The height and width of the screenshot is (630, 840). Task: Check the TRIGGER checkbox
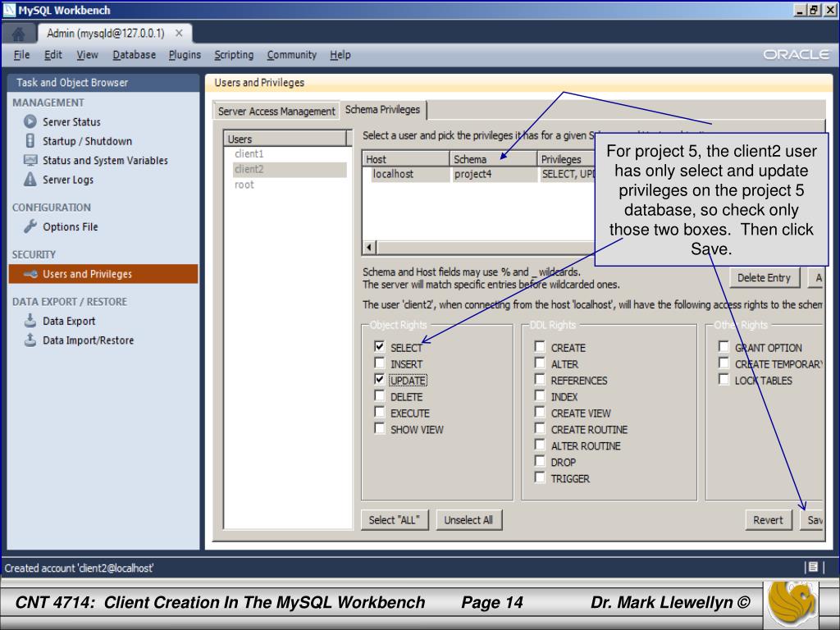coord(540,477)
